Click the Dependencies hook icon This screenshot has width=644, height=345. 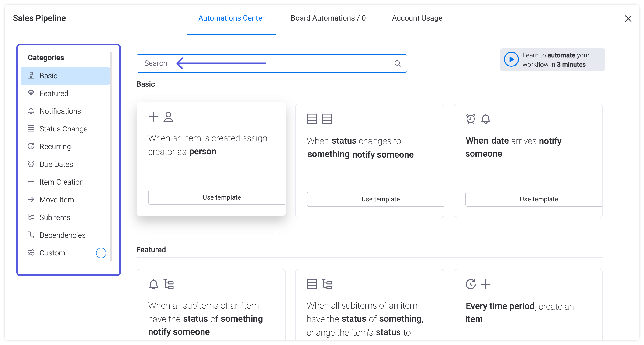coord(31,235)
